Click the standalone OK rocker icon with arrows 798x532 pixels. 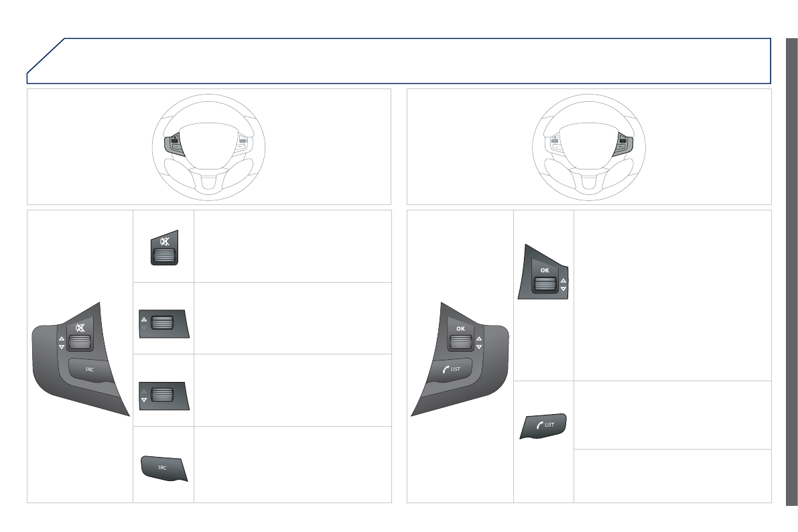(543, 272)
